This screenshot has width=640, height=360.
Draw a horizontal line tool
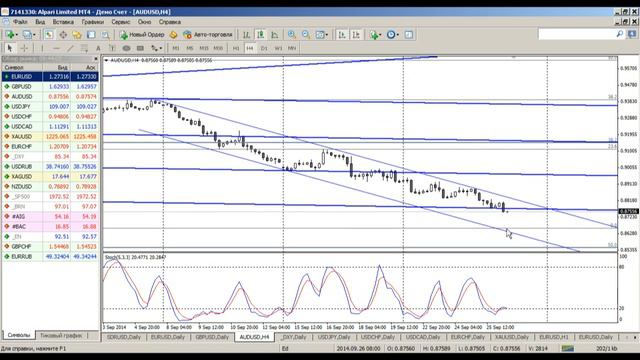pyautogui.click(x=56, y=48)
